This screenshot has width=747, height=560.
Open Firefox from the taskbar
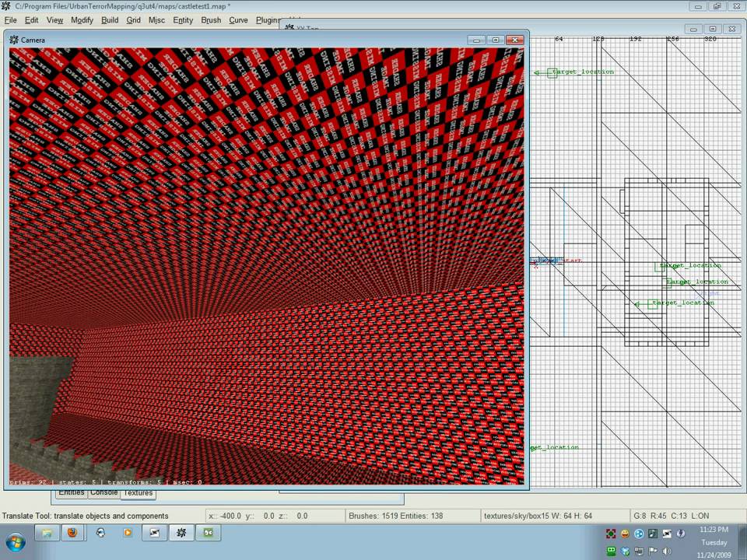tap(72, 533)
